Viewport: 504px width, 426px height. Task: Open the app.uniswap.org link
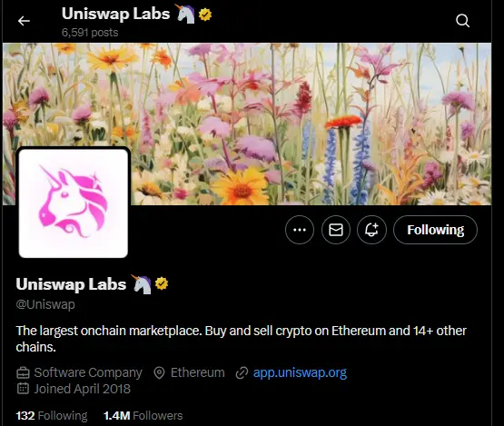click(300, 372)
